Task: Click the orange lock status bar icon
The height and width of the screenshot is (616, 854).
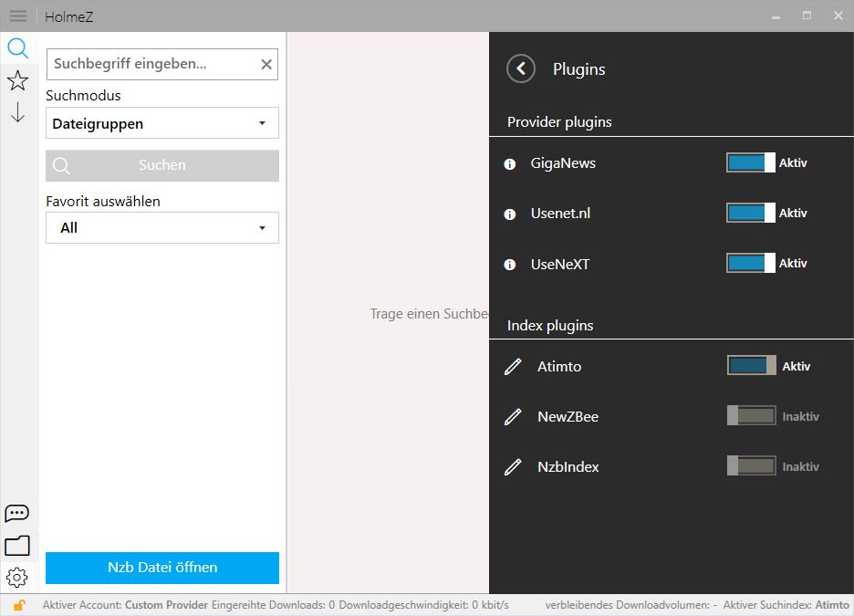Action: coord(19,605)
